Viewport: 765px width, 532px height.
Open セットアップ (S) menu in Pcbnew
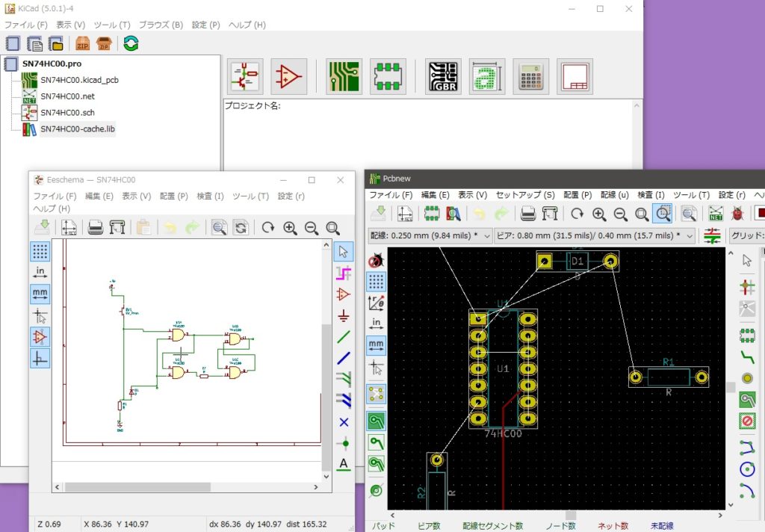(x=525, y=195)
